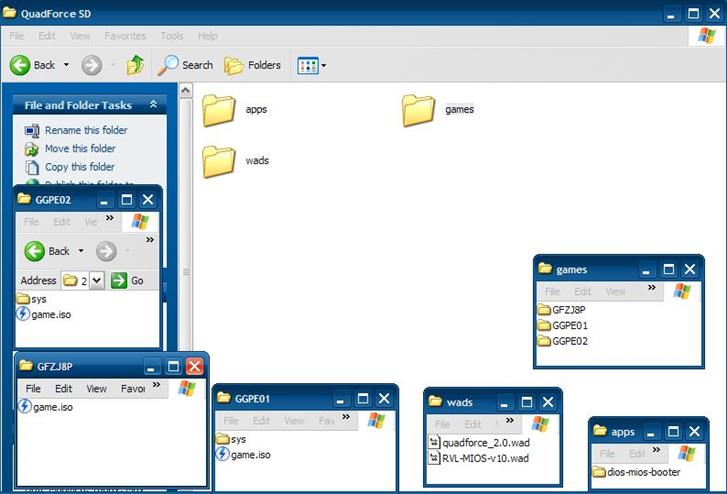Click Copy this folder link
This screenshot has height=494, width=727.
coord(80,167)
